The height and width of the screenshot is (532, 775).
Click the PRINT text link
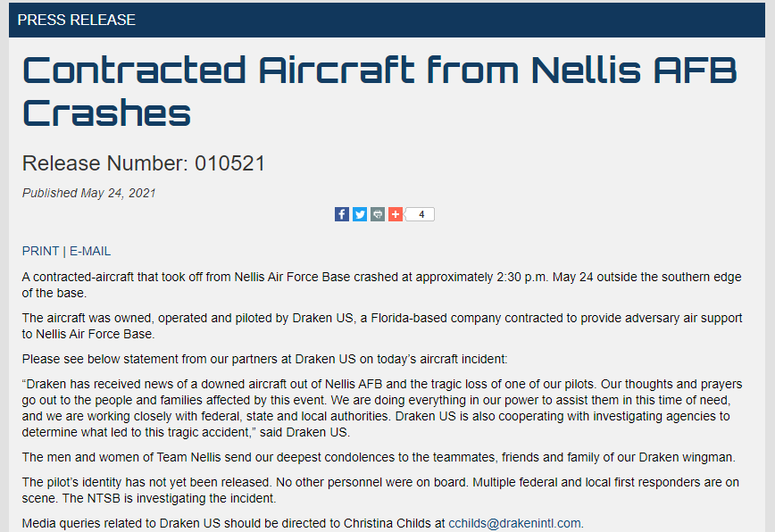(x=40, y=251)
